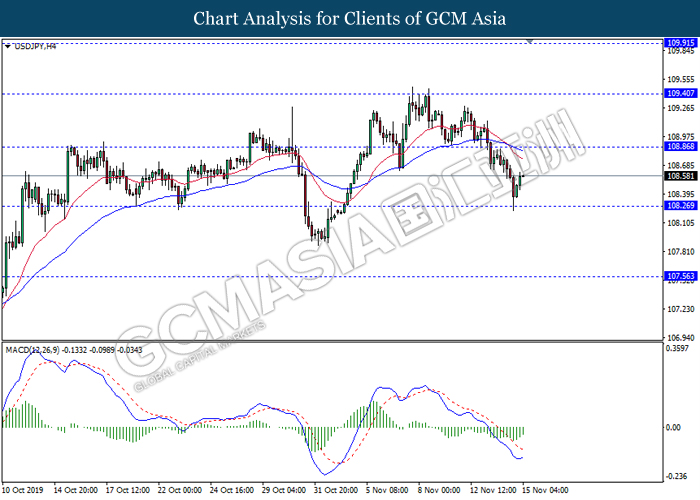This screenshot has width=700, height=500.
Task: Click the 15 Nov 04:00 time label
Action: pyautogui.click(x=546, y=490)
